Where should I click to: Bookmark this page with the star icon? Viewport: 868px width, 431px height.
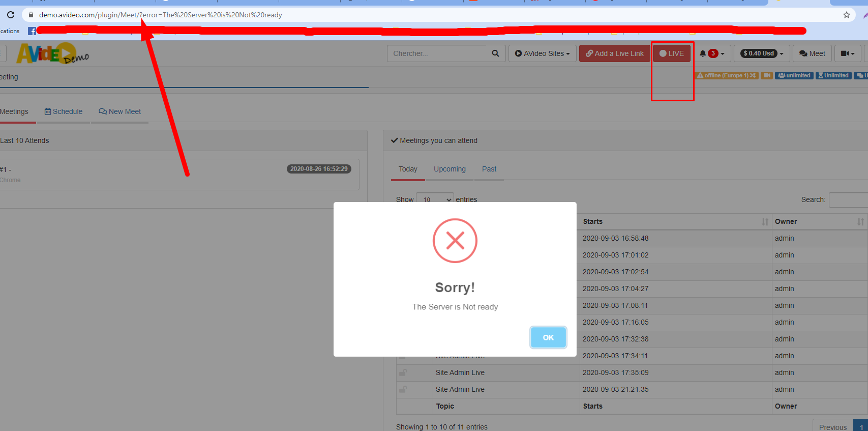tap(847, 15)
